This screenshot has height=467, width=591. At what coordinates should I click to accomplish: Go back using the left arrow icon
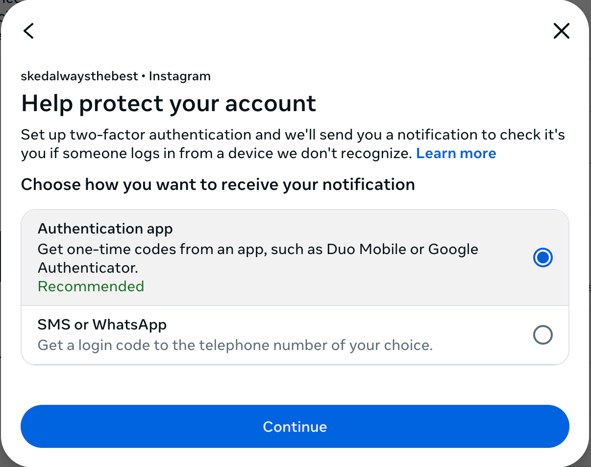[29, 31]
